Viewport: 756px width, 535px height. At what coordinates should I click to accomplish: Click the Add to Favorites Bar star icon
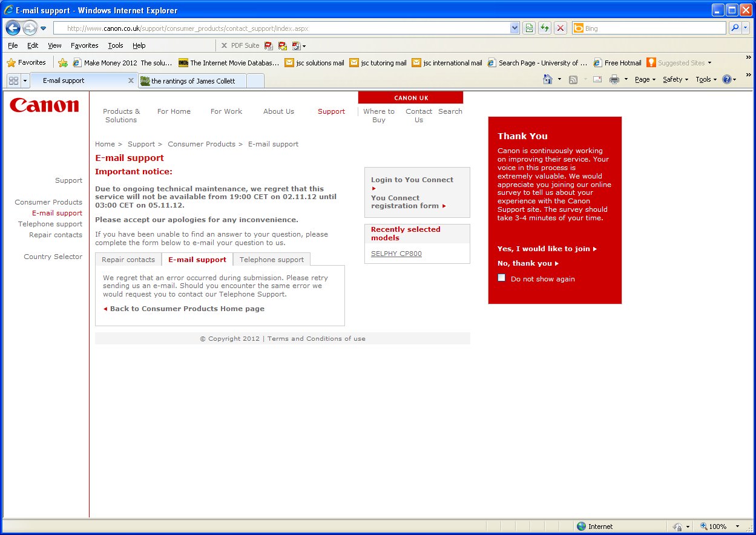63,62
